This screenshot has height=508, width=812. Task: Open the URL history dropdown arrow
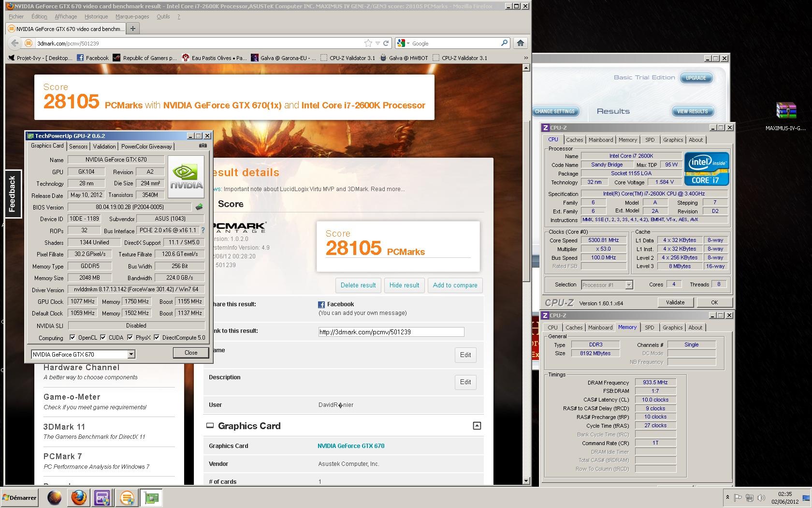(x=377, y=43)
